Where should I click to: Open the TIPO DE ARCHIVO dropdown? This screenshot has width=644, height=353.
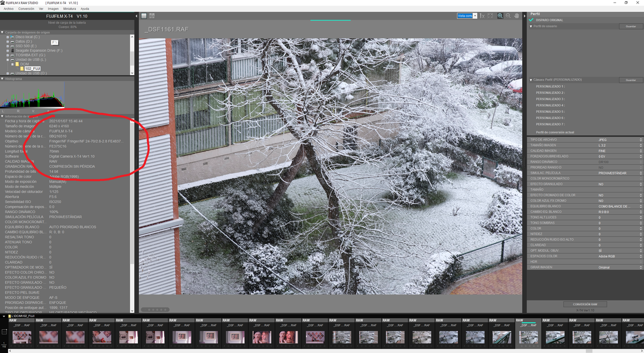click(x=640, y=140)
